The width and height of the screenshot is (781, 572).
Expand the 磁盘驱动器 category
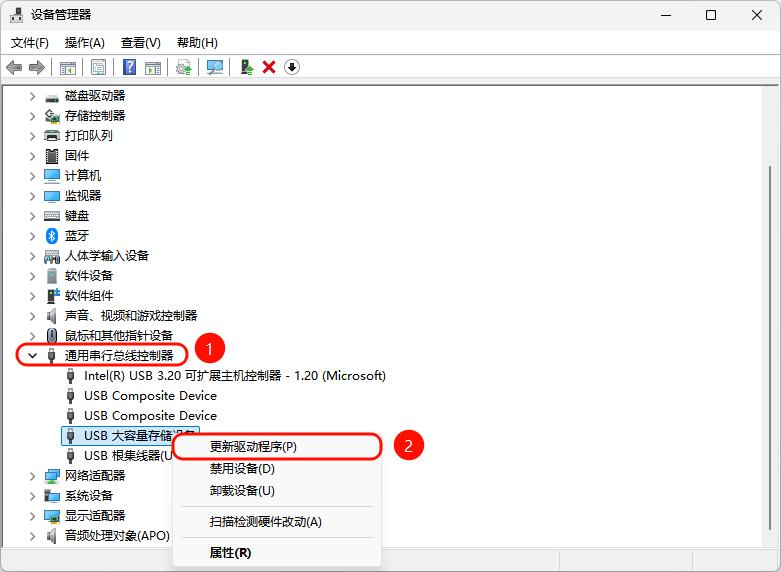[x=32, y=96]
